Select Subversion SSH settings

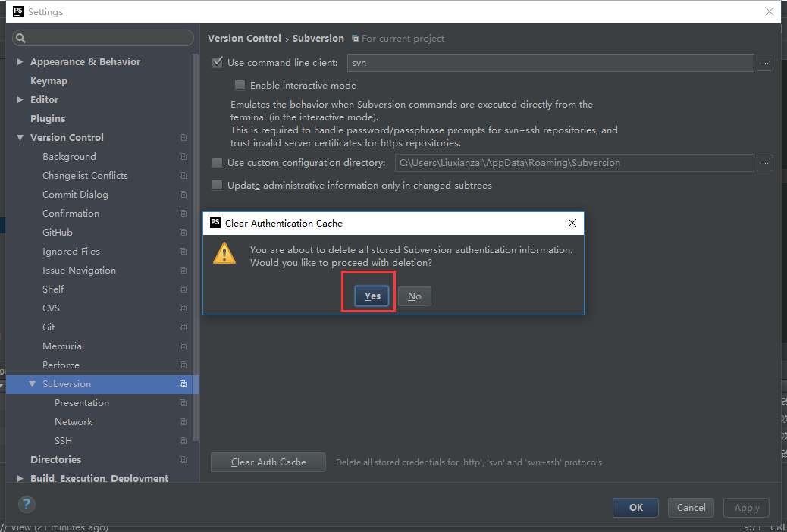pyautogui.click(x=63, y=440)
